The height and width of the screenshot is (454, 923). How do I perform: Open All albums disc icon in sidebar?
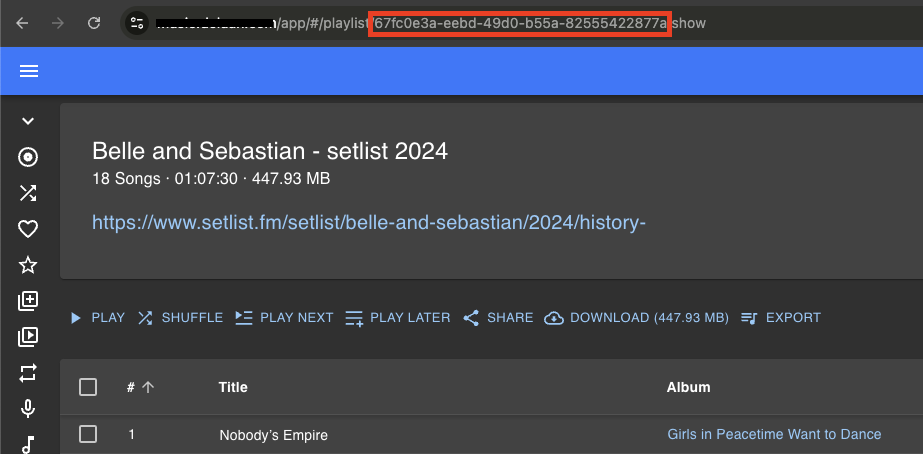pyautogui.click(x=28, y=157)
